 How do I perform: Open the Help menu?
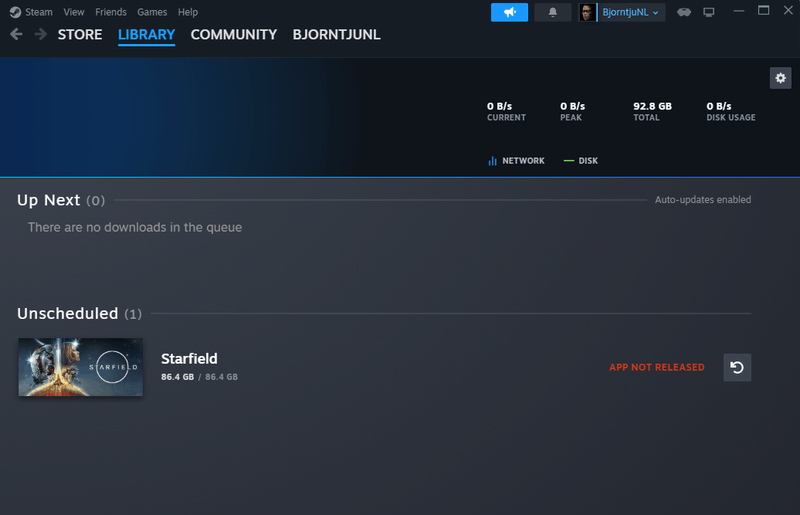[x=188, y=12]
